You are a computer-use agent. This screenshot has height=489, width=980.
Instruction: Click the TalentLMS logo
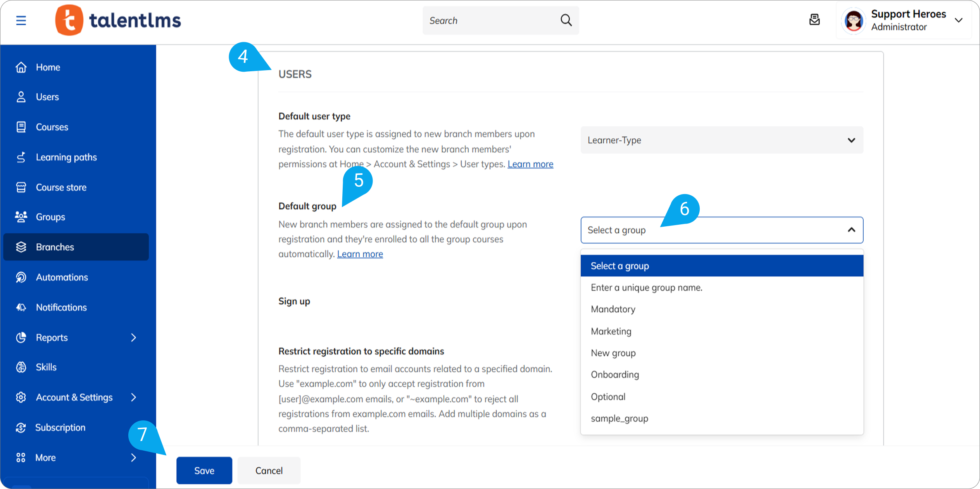pos(118,20)
